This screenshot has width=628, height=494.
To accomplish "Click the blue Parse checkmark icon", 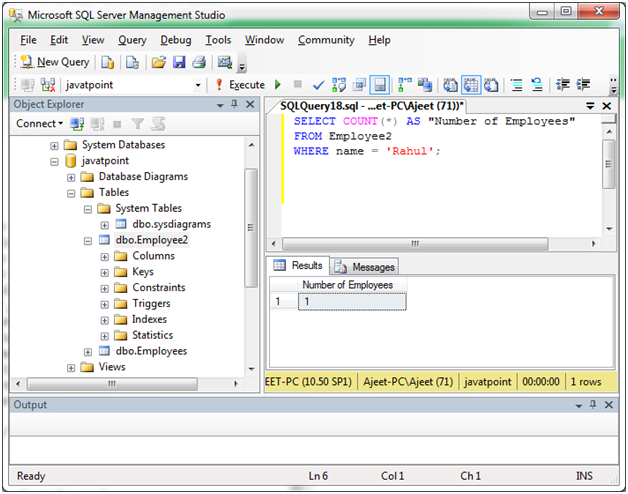I will coord(318,85).
